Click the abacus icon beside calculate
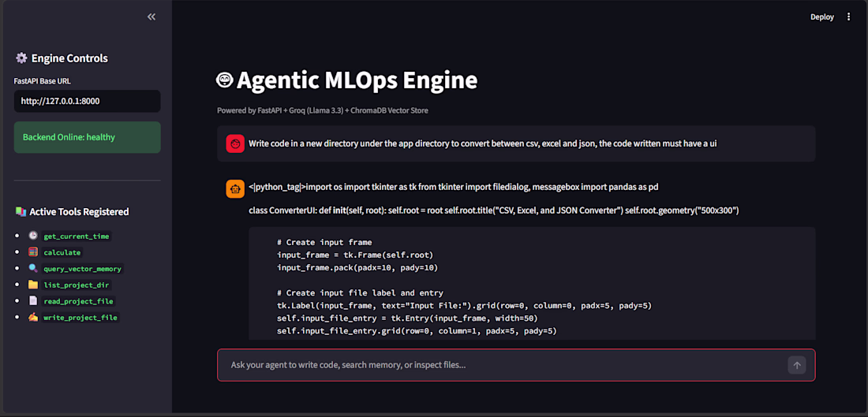Screen dimensions: 868x417 pos(33,252)
